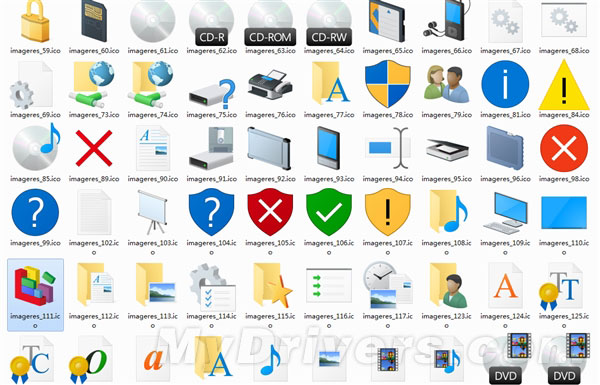
Task: Click the projector screen icon imageres_103.ico
Action: click(x=153, y=212)
